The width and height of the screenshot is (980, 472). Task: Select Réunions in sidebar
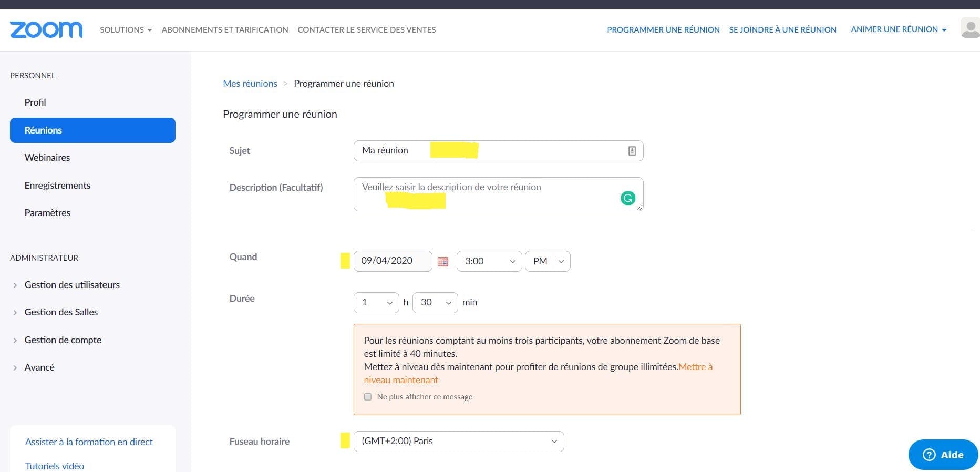(x=92, y=130)
